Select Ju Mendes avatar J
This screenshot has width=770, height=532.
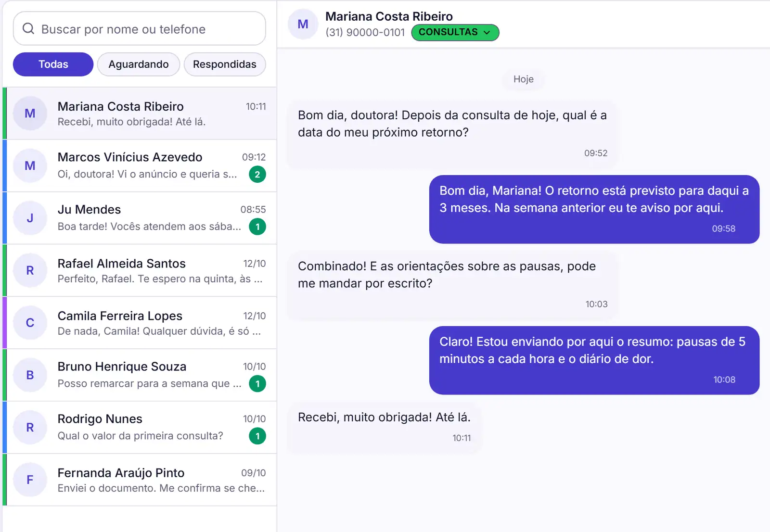(30, 218)
